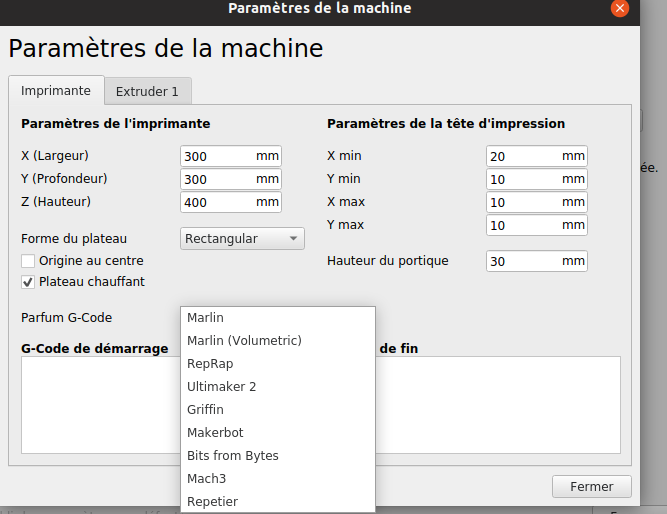Switch to the Extruder 1 tab
667x514 pixels.
click(147, 91)
